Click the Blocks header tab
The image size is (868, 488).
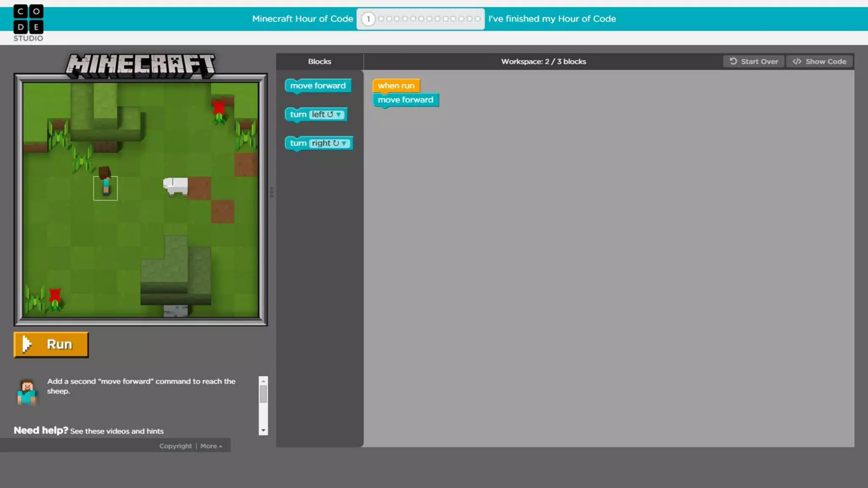pos(320,61)
